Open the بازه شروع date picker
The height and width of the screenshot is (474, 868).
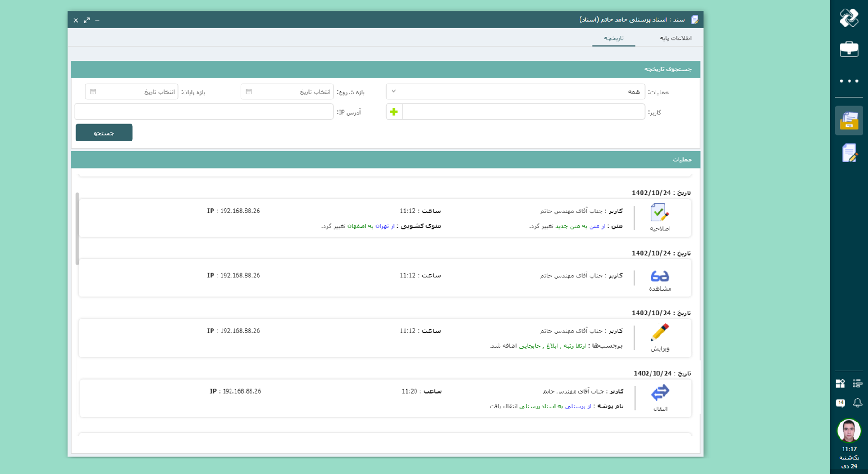coord(287,92)
